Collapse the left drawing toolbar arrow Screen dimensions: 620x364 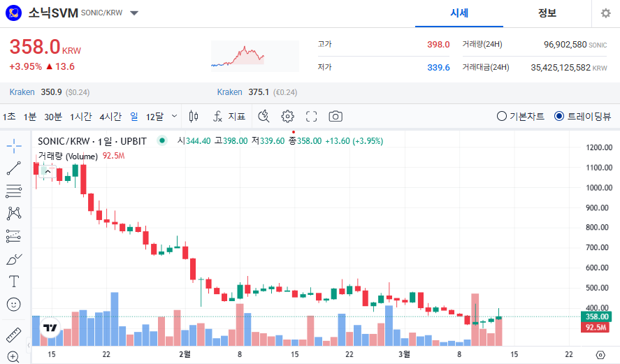coord(29,345)
